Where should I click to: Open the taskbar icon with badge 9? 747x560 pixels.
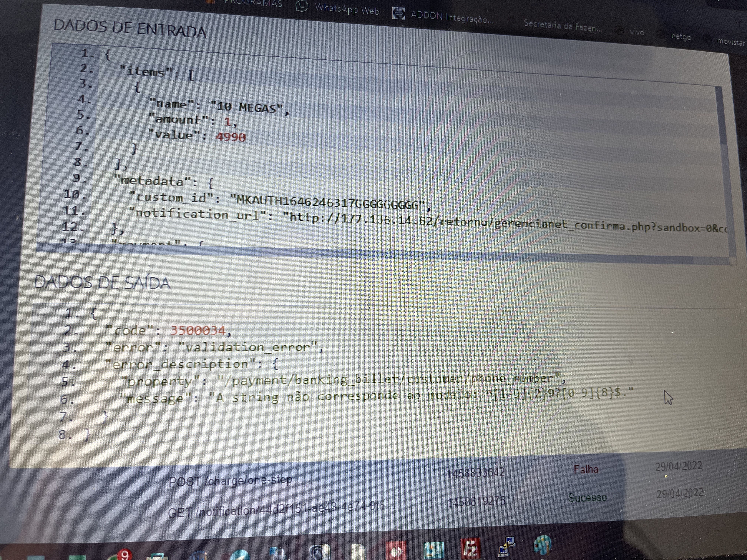120,555
